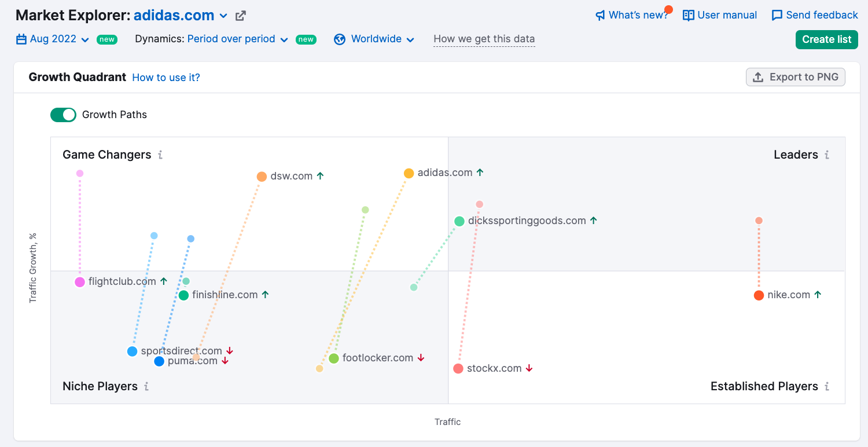Open the adidas.com domain selector chevron
The height and width of the screenshot is (447, 868).
tap(224, 16)
